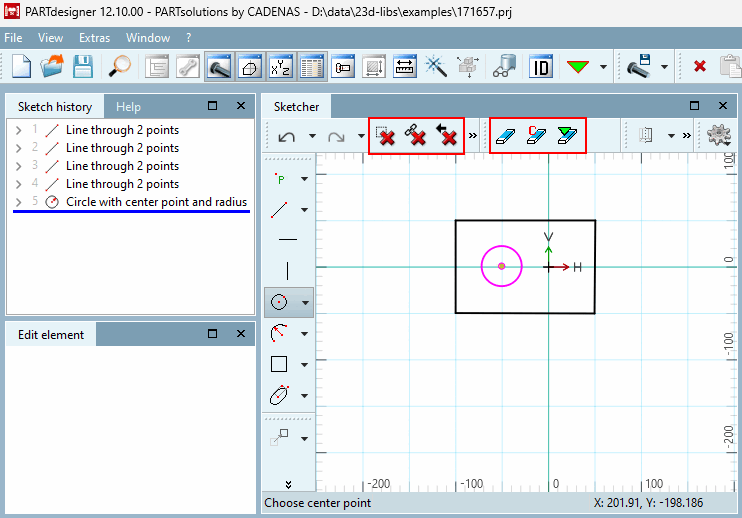
Task: Click delete selection icon with dotted box
Action: pyautogui.click(x=385, y=136)
